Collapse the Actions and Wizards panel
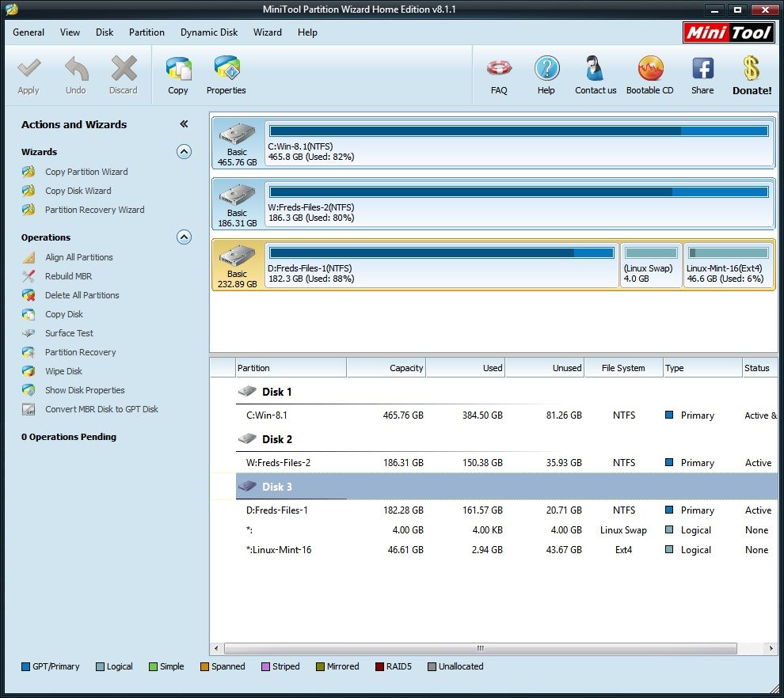The height and width of the screenshot is (698, 784). [x=184, y=123]
